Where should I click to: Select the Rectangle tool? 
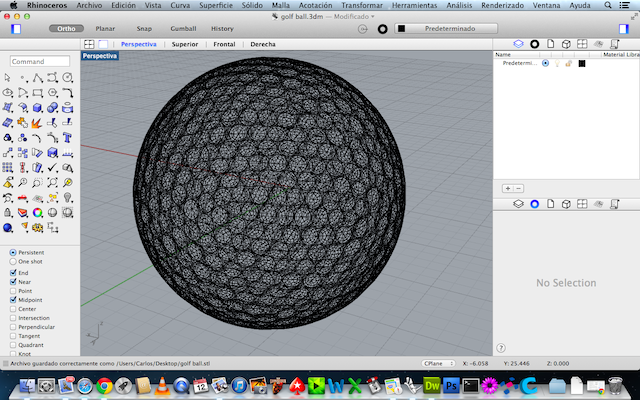click(38, 93)
